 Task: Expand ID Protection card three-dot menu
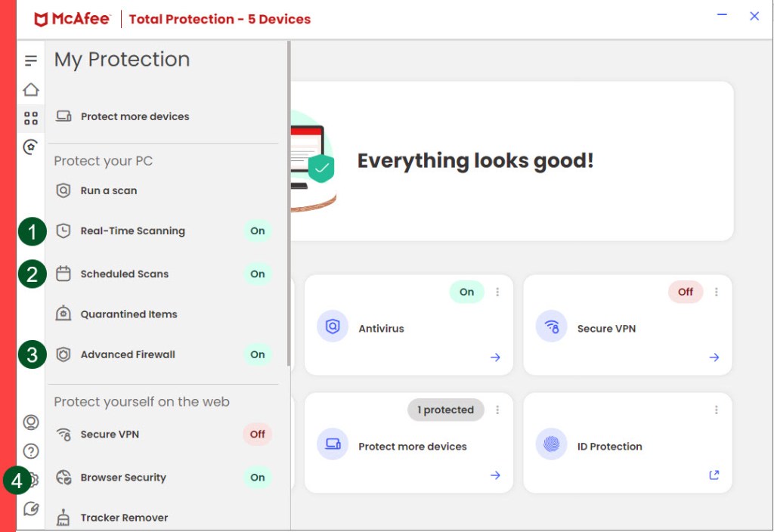tap(717, 410)
